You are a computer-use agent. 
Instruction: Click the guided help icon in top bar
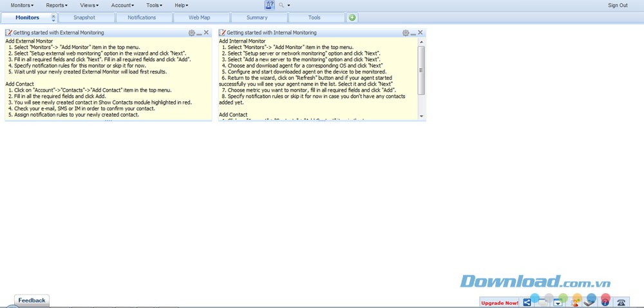[x=269, y=5]
